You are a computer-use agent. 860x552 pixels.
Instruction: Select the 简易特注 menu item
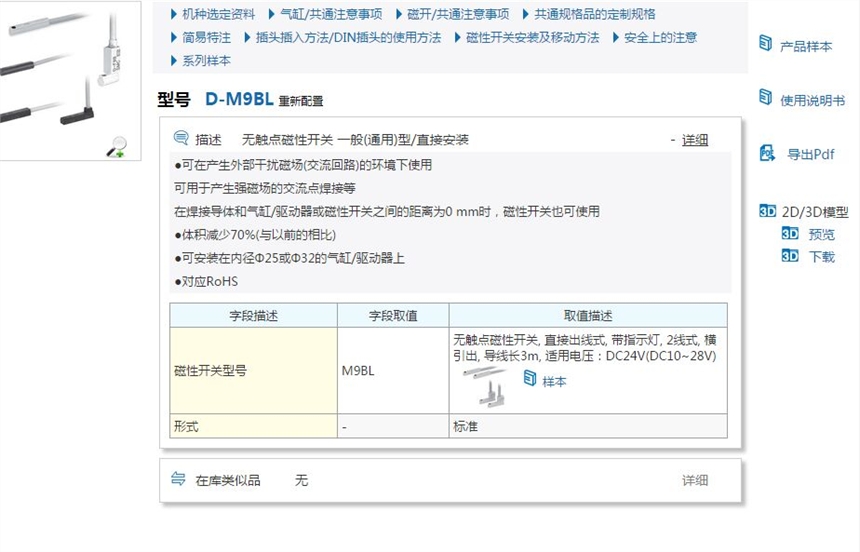pyautogui.click(x=206, y=37)
